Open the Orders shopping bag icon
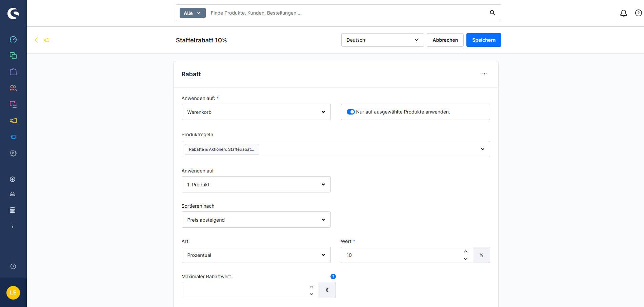Viewport: 644px width, 307px height. click(13, 72)
